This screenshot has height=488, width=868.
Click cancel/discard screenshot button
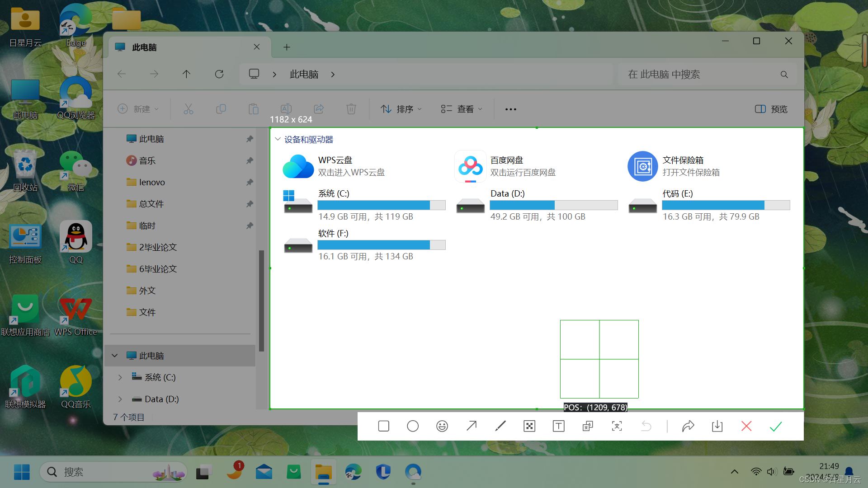[746, 426]
